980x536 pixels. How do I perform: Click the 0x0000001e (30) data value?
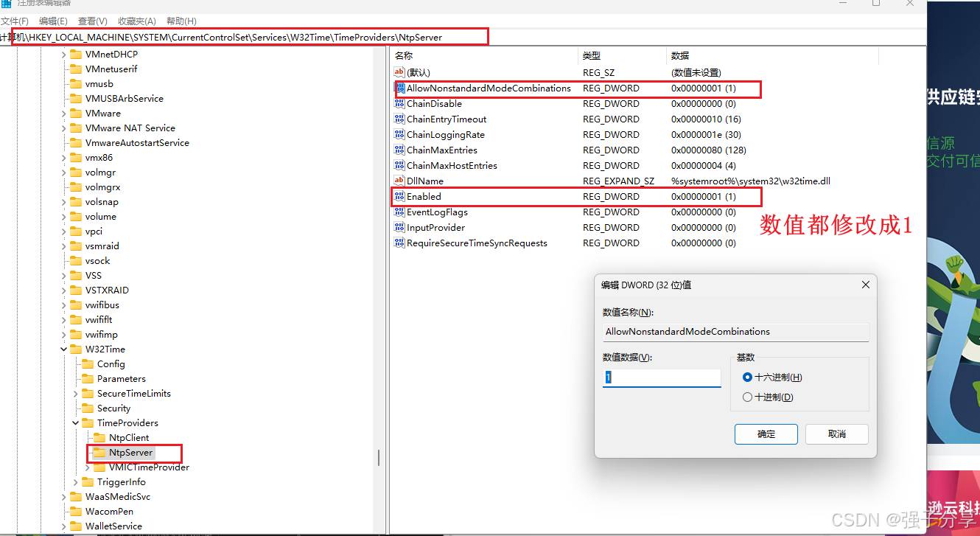pos(706,134)
